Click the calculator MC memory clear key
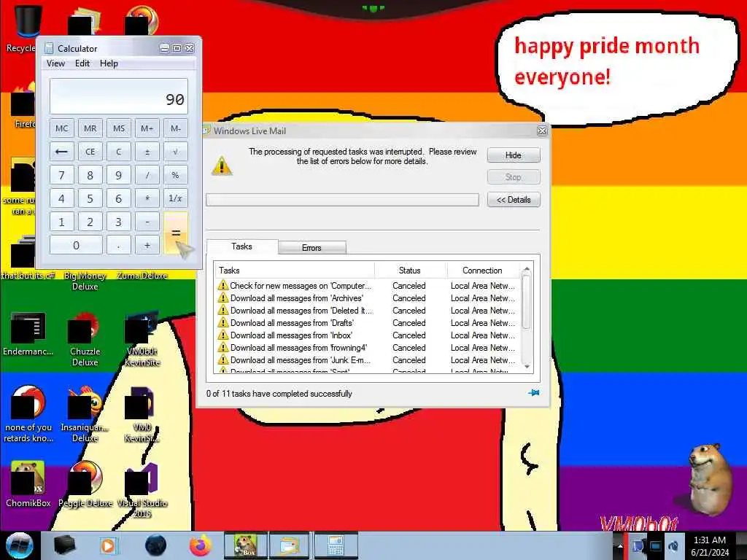Viewport: 747px width, 560px height. pyautogui.click(x=61, y=128)
